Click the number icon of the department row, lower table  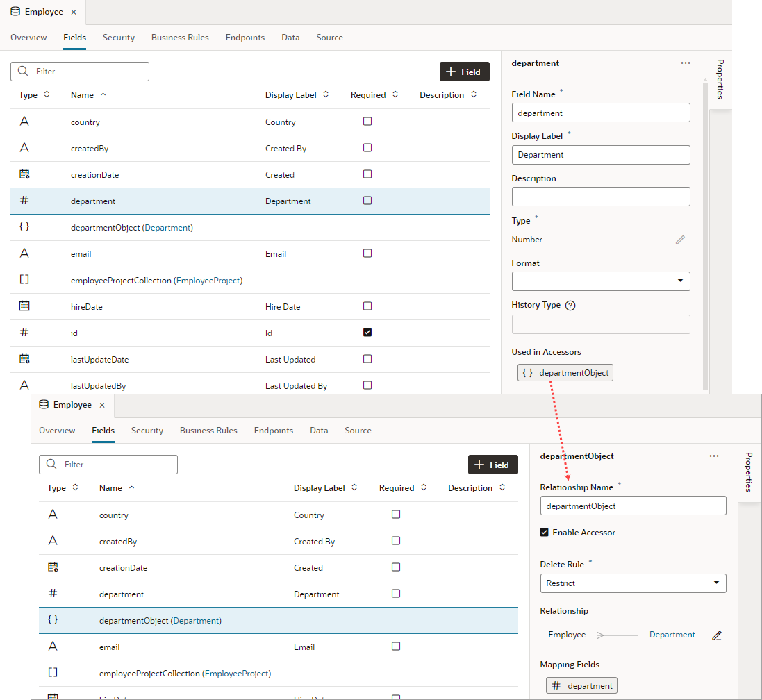[x=53, y=593]
